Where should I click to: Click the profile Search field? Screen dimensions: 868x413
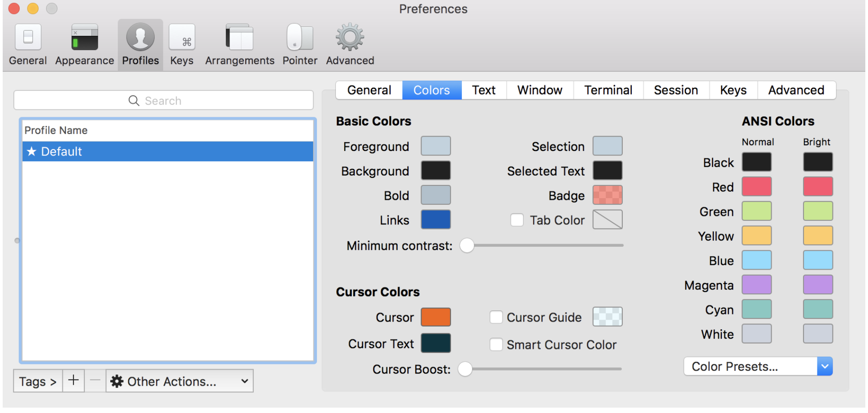point(164,100)
